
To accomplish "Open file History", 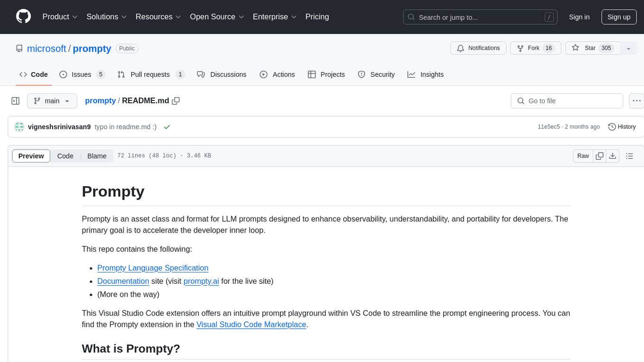I will click(x=622, y=127).
